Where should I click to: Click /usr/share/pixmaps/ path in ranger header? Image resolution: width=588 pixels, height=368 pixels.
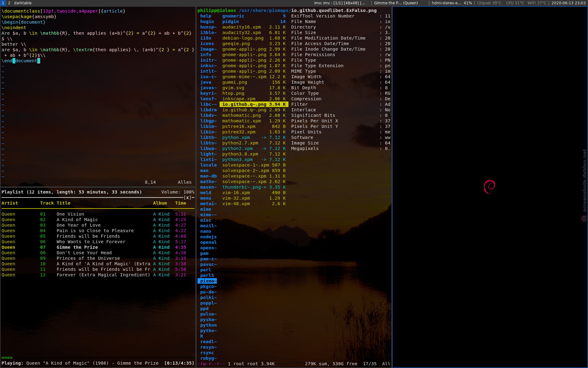pyautogui.click(x=265, y=10)
